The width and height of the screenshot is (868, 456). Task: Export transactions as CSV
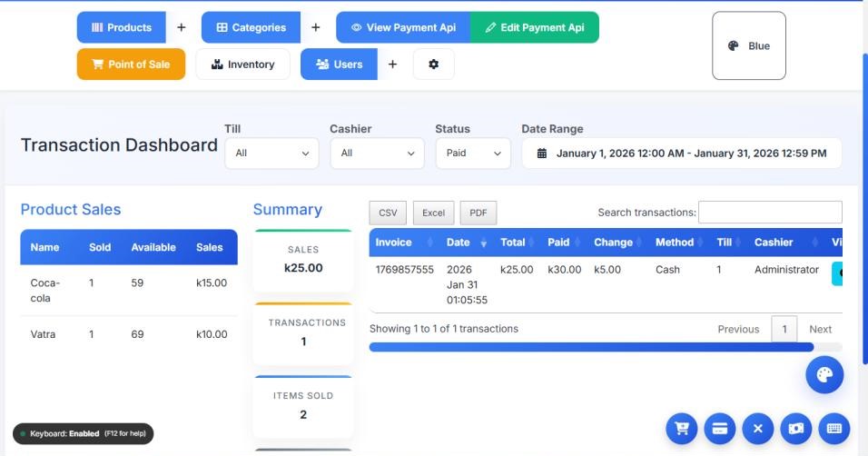[388, 213]
